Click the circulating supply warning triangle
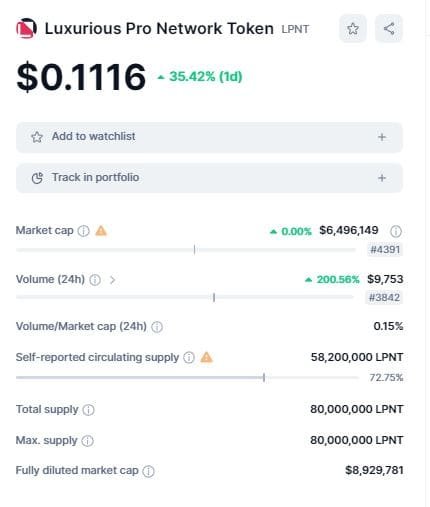This screenshot has height=507, width=430. [206, 357]
